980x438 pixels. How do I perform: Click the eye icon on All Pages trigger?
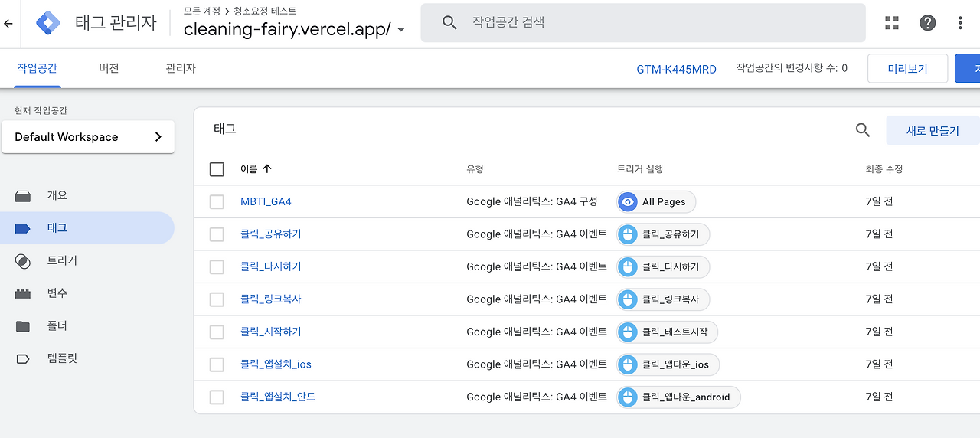click(628, 202)
